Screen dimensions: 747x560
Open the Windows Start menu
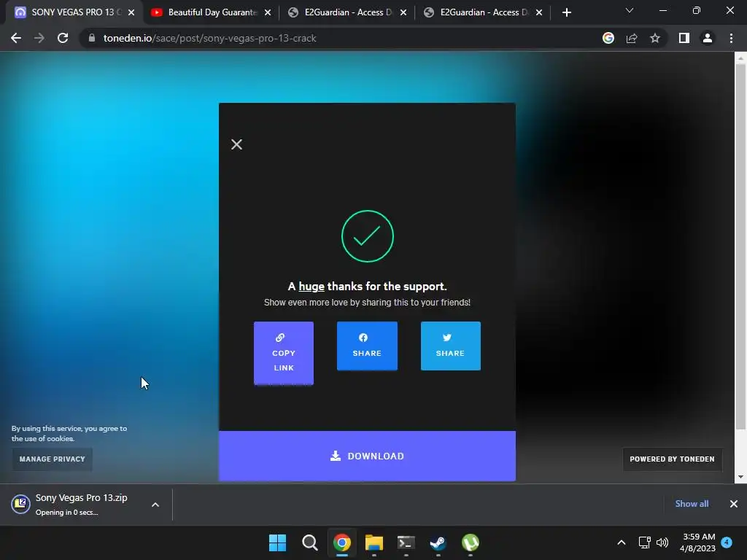[x=277, y=542]
